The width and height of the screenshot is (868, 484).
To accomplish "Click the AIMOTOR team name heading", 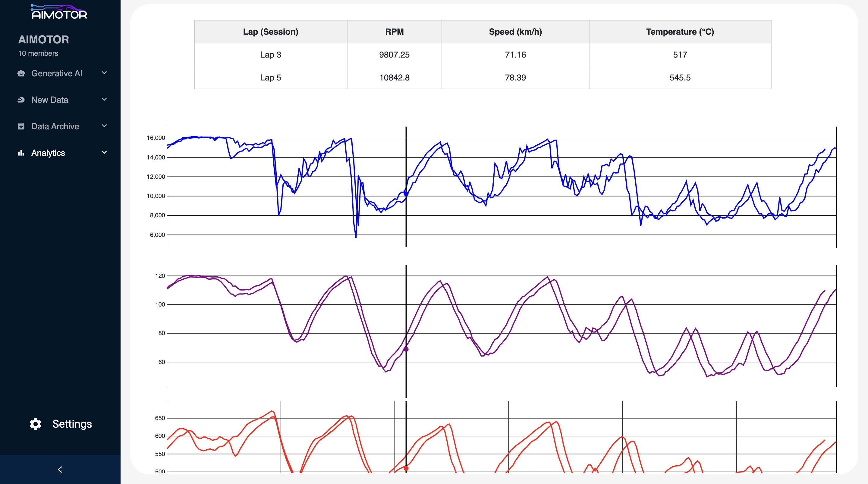I will (x=43, y=39).
